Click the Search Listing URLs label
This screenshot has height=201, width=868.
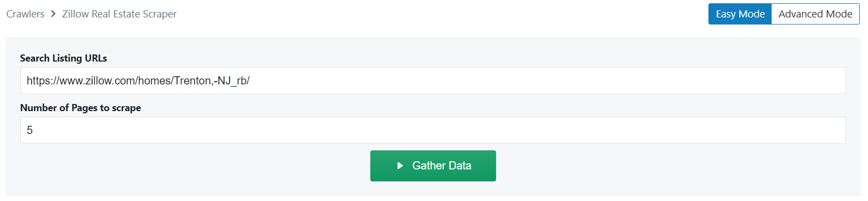click(64, 58)
